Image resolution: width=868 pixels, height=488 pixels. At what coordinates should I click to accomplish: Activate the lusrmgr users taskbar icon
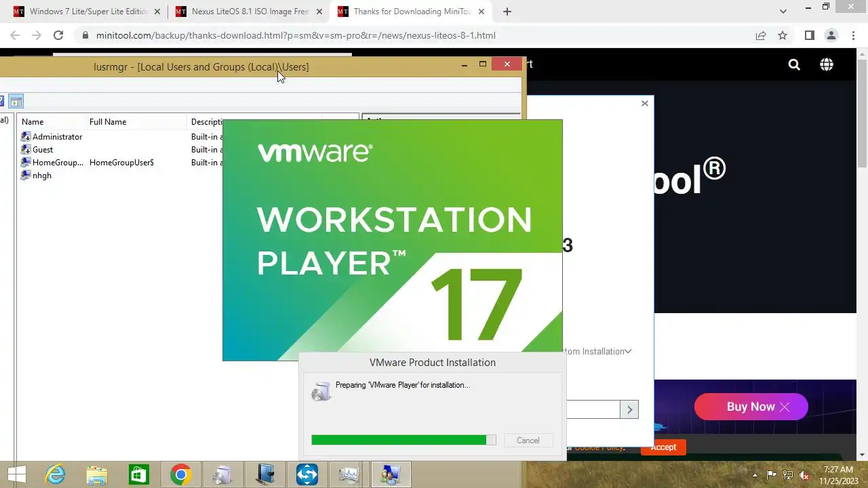pyautogui.click(x=391, y=475)
